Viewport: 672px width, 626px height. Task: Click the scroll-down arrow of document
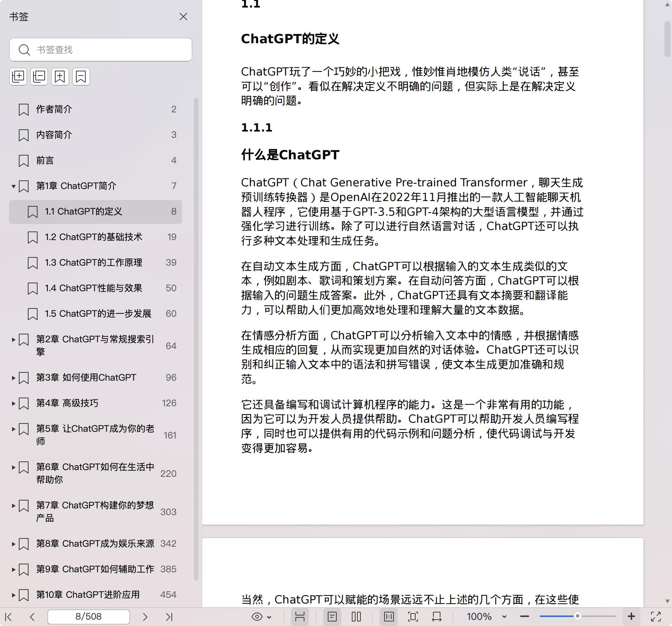pyautogui.click(x=667, y=601)
